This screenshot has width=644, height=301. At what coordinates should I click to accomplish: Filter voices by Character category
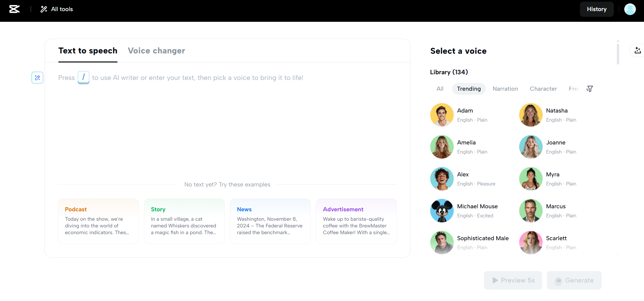click(543, 89)
